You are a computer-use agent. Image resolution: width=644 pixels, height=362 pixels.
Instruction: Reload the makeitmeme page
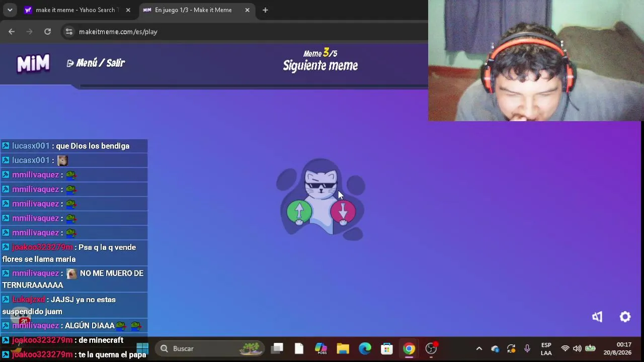click(x=47, y=32)
